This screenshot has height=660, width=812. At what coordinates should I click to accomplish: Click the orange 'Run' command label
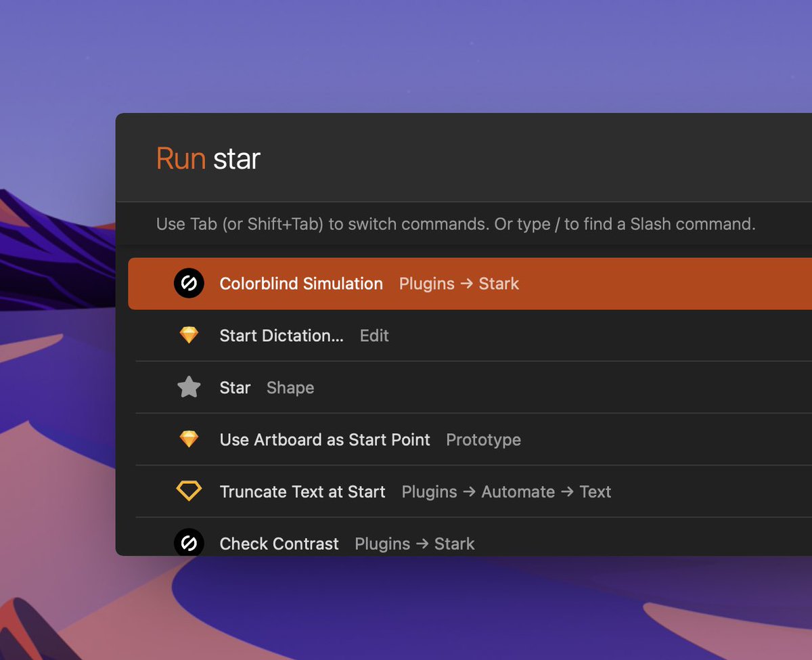[181, 159]
